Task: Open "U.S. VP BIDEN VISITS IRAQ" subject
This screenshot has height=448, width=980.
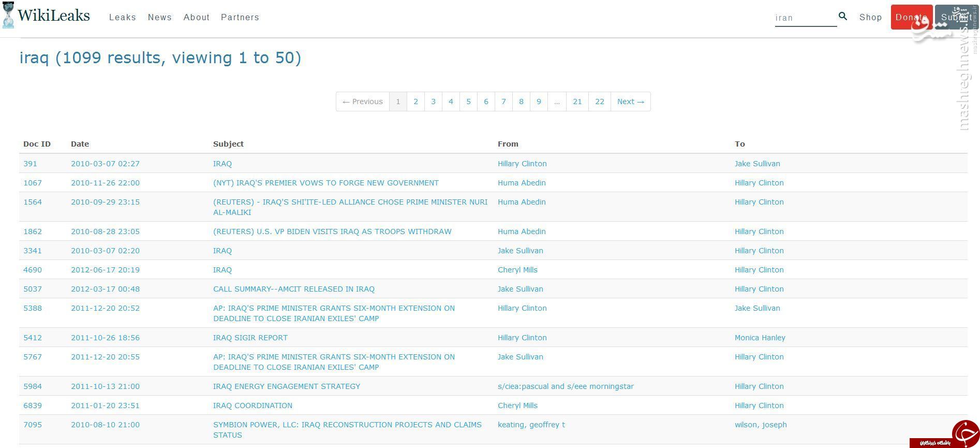Action: tap(332, 232)
